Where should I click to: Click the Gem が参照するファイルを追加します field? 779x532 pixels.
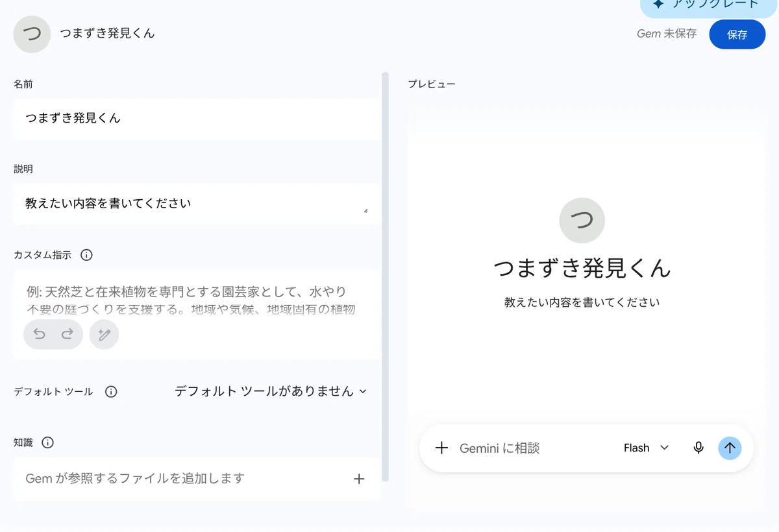[197, 479]
